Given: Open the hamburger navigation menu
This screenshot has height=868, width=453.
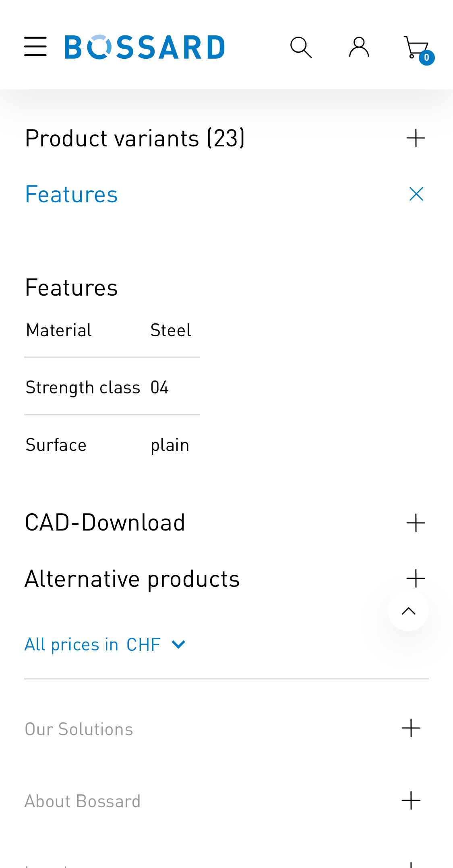Looking at the screenshot, I should [x=35, y=46].
